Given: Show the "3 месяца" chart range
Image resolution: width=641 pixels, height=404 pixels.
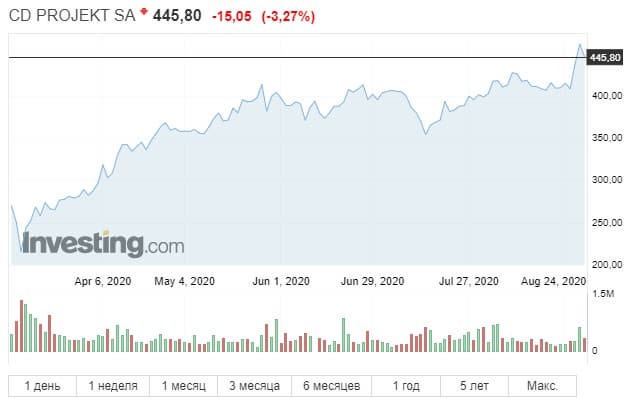Looking at the screenshot, I should [x=256, y=385].
